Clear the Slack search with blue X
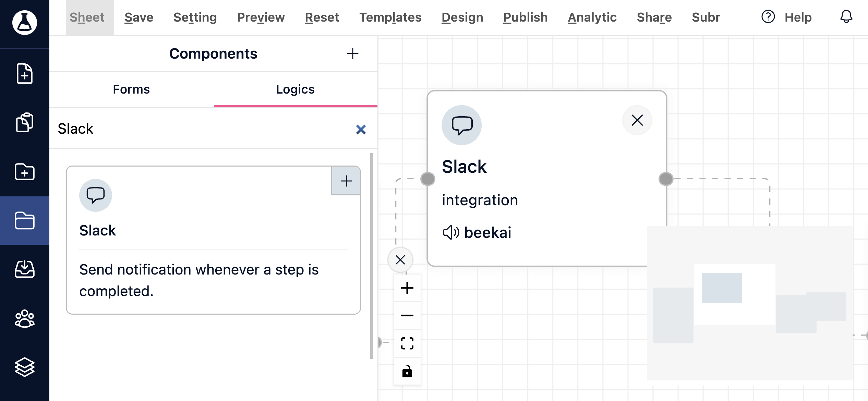The image size is (868, 401). [x=361, y=129]
